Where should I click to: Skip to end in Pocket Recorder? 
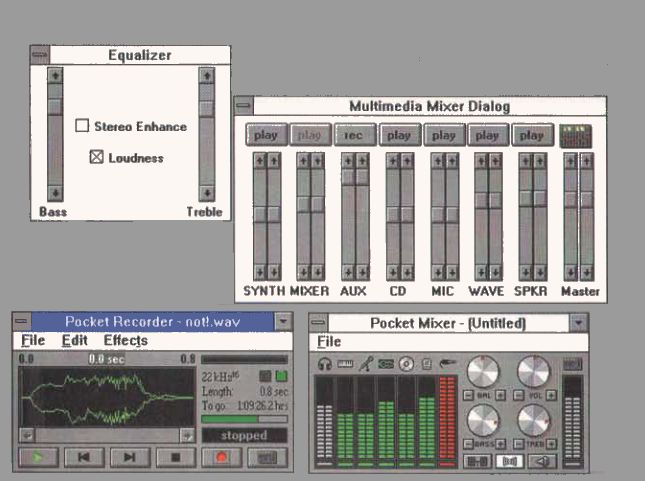(x=130, y=457)
